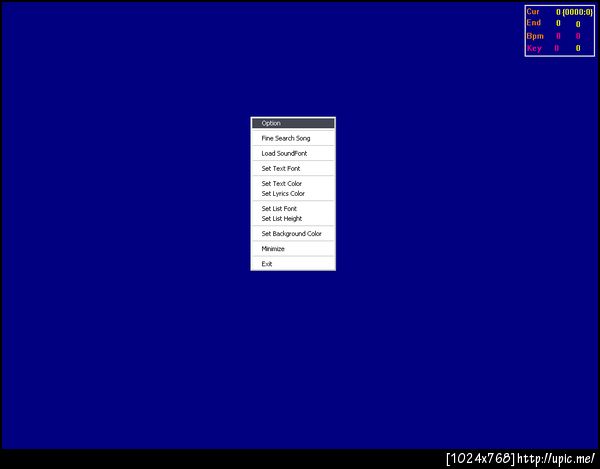Choose Fine Search Song
Screen dimensions: 600x469
293,138
